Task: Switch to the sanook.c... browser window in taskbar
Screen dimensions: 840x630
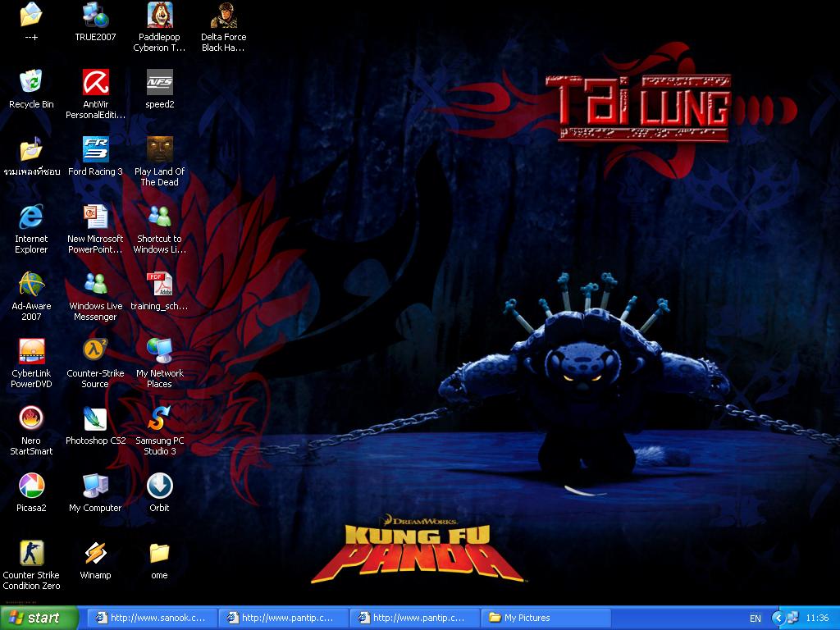Action: pyautogui.click(x=152, y=618)
